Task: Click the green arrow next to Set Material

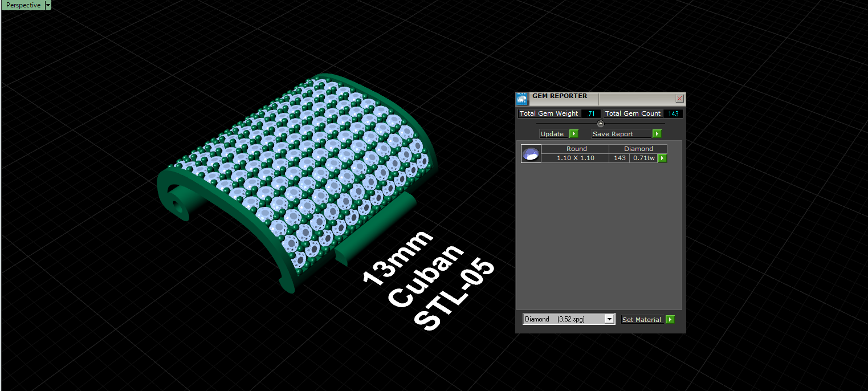Action: click(670, 320)
